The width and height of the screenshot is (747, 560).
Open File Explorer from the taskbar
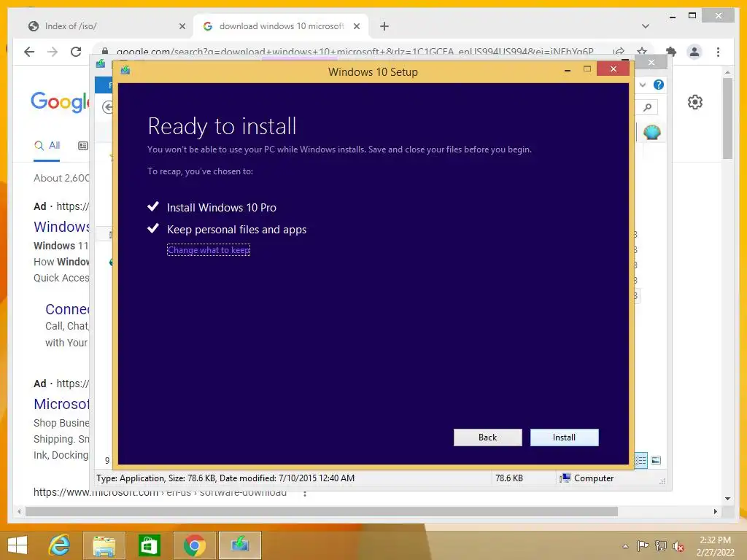pyautogui.click(x=104, y=545)
